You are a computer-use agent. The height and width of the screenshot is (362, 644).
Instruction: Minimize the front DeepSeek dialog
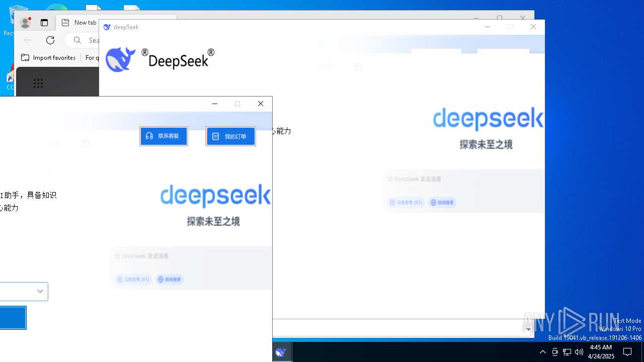point(215,104)
